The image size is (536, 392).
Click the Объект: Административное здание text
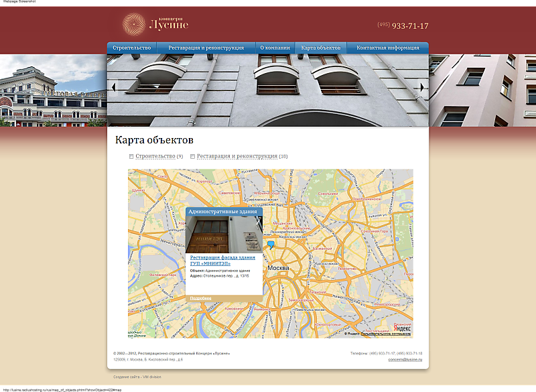(x=220, y=271)
